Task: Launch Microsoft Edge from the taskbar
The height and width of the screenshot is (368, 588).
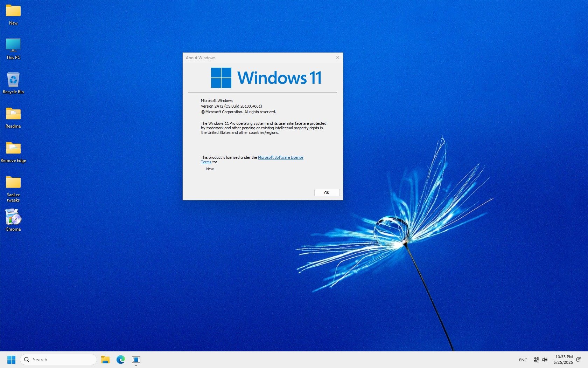Action: 121,360
